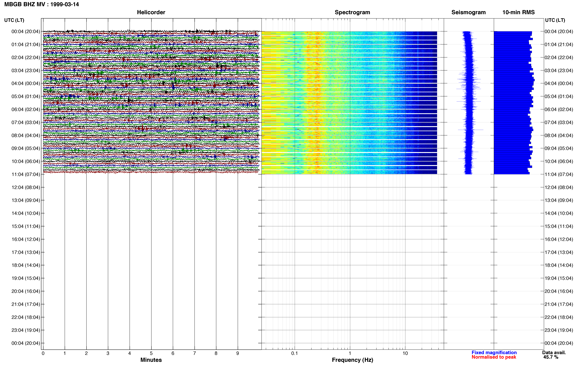Click '10:04 (06:04)' on the right time axis
This screenshot has height=368, width=588.
coord(559,161)
